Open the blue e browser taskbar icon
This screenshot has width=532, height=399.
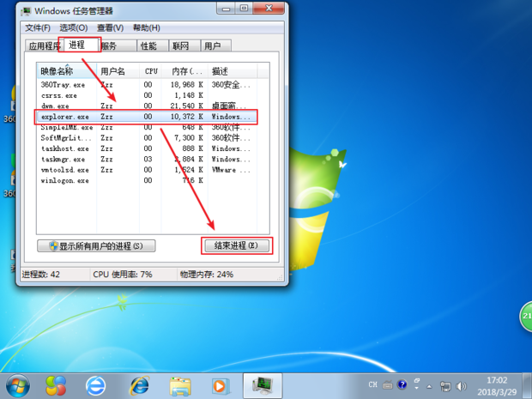coord(96,386)
